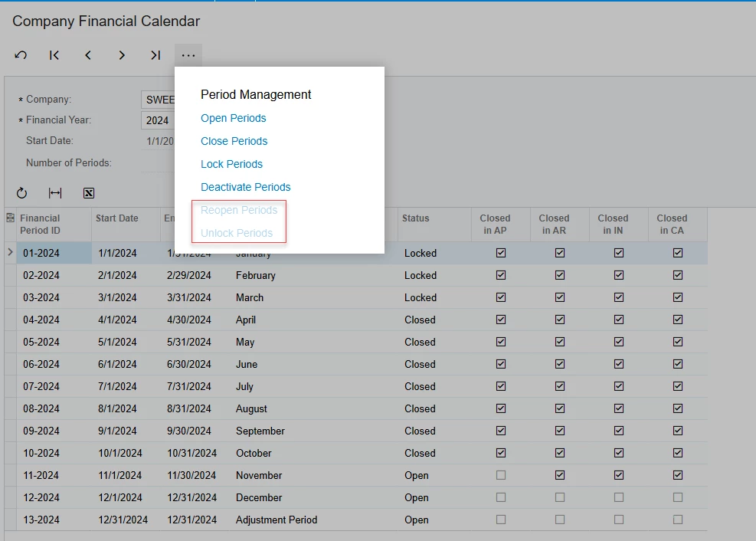Toggle Closed in AR for 12-2024

tap(560, 497)
